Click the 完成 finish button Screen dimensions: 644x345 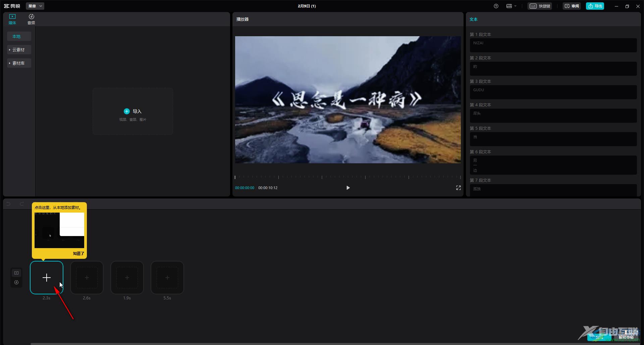599,337
